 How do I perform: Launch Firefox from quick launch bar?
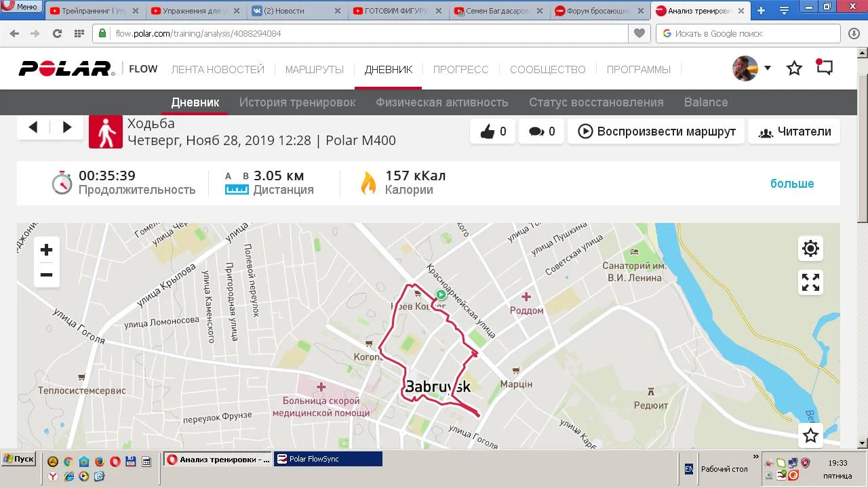pyautogui.click(x=99, y=462)
